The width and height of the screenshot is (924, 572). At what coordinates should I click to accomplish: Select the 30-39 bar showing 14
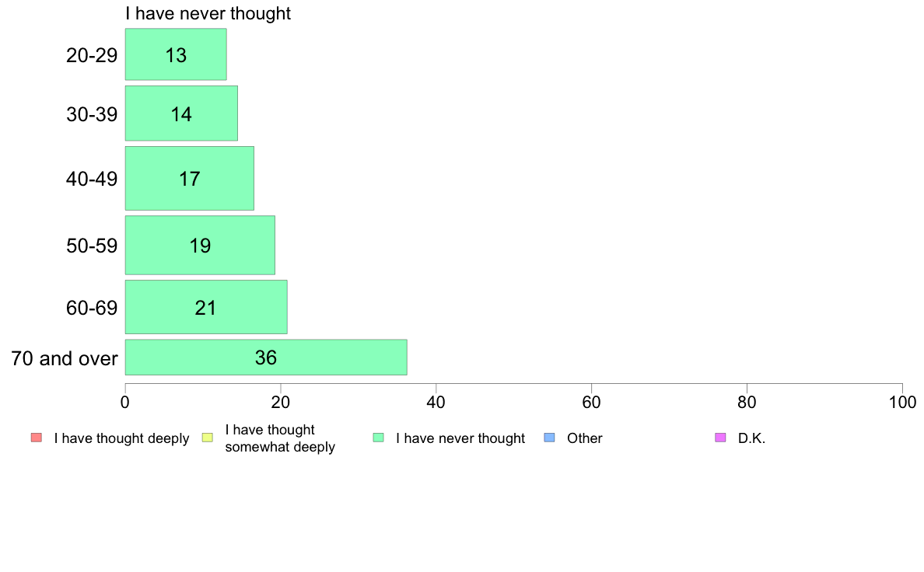tap(181, 113)
